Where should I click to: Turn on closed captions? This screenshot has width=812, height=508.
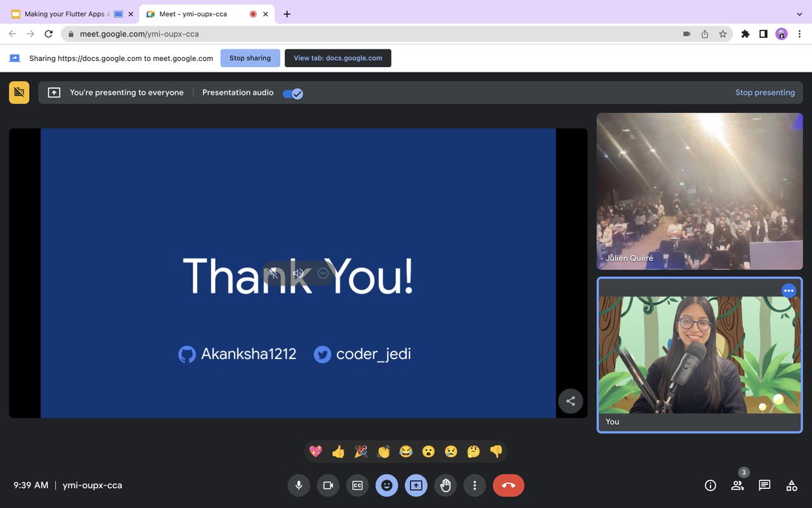click(357, 485)
